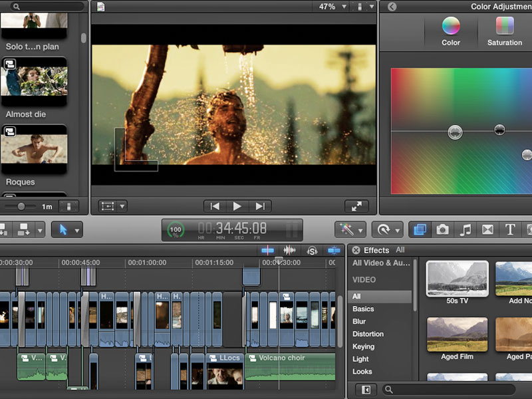Click the 100% background tasks gauge
532x399 pixels.
point(176,230)
